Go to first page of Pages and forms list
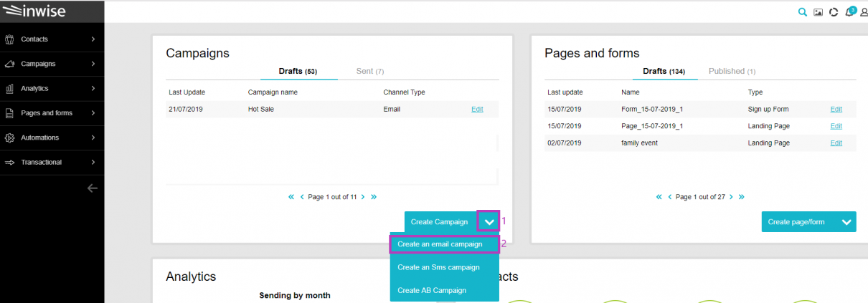The height and width of the screenshot is (303, 868). pyautogui.click(x=659, y=196)
